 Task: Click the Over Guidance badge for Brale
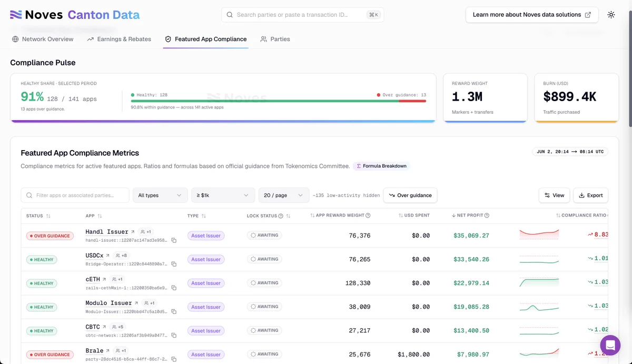tap(50, 355)
